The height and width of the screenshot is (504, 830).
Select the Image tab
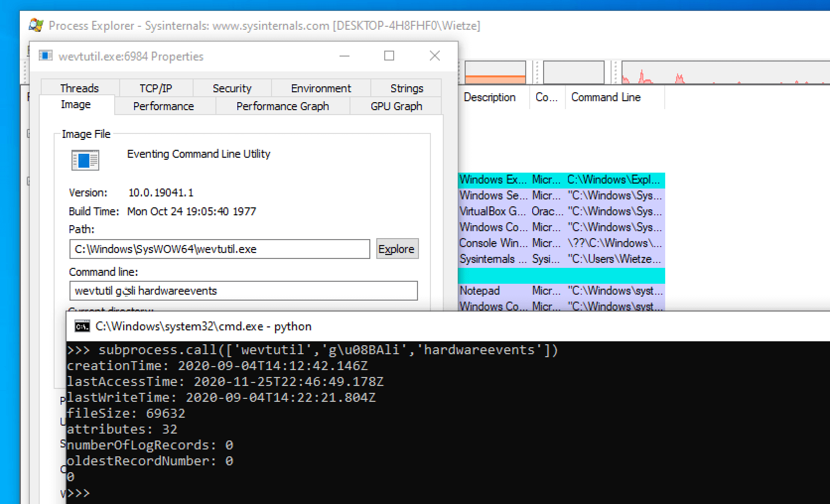[x=76, y=105]
